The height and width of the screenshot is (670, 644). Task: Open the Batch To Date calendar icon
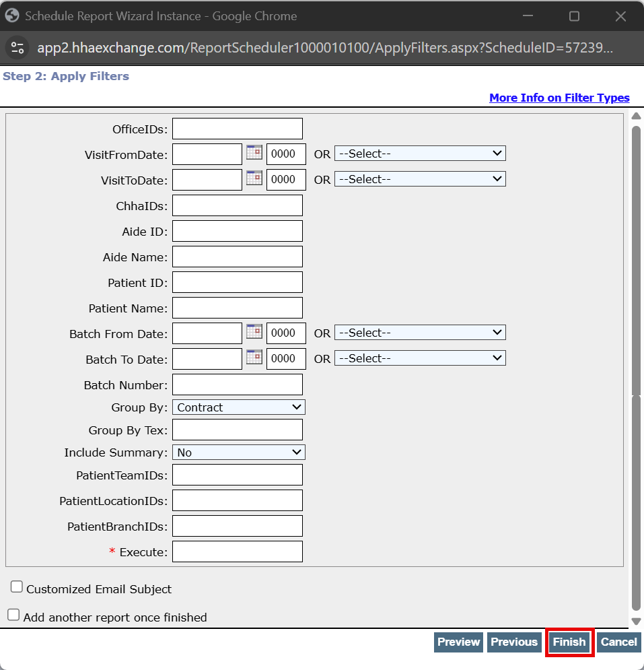[254, 358]
